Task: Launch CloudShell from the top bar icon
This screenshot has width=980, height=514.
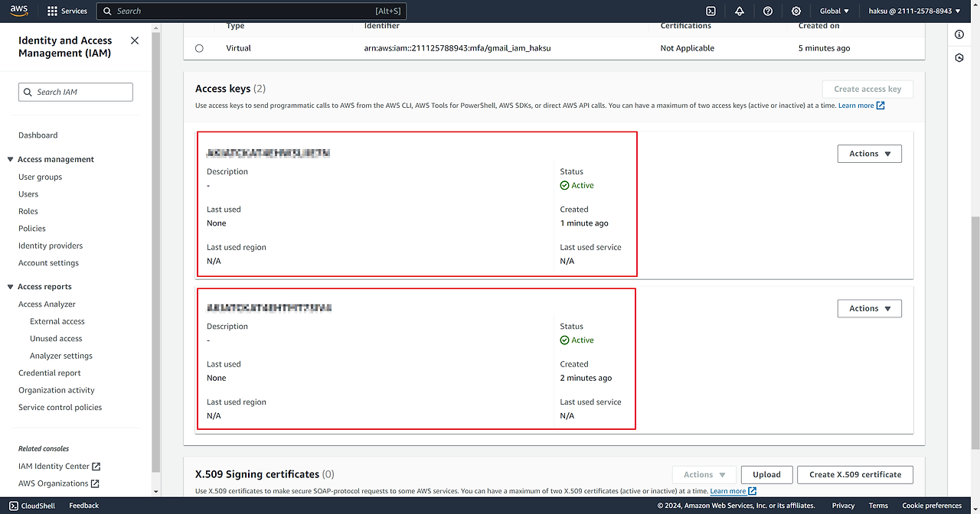Action: click(710, 11)
